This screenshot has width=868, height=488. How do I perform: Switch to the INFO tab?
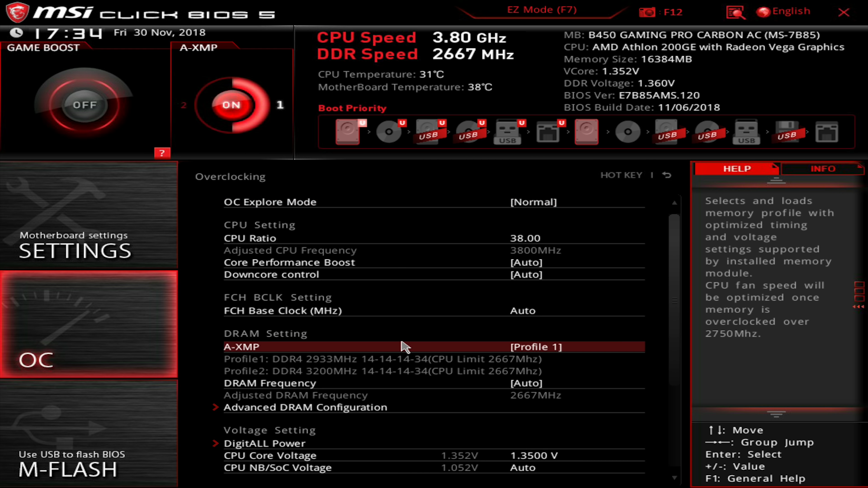click(x=822, y=169)
